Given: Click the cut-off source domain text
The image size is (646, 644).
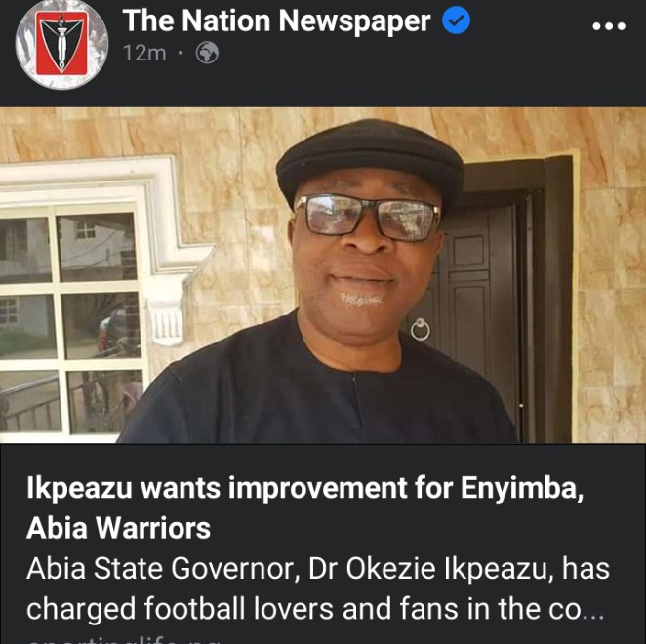Looking at the screenshot, I should click(122, 640).
